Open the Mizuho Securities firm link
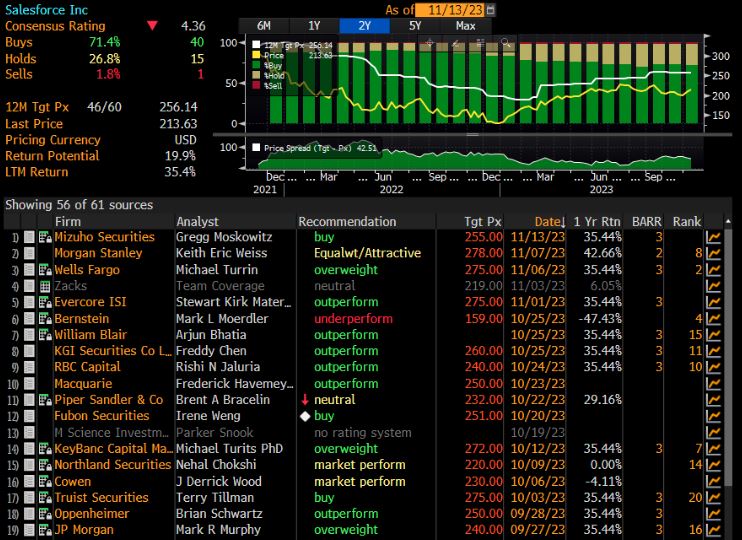The width and height of the screenshot is (742, 540). tap(105, 237)
